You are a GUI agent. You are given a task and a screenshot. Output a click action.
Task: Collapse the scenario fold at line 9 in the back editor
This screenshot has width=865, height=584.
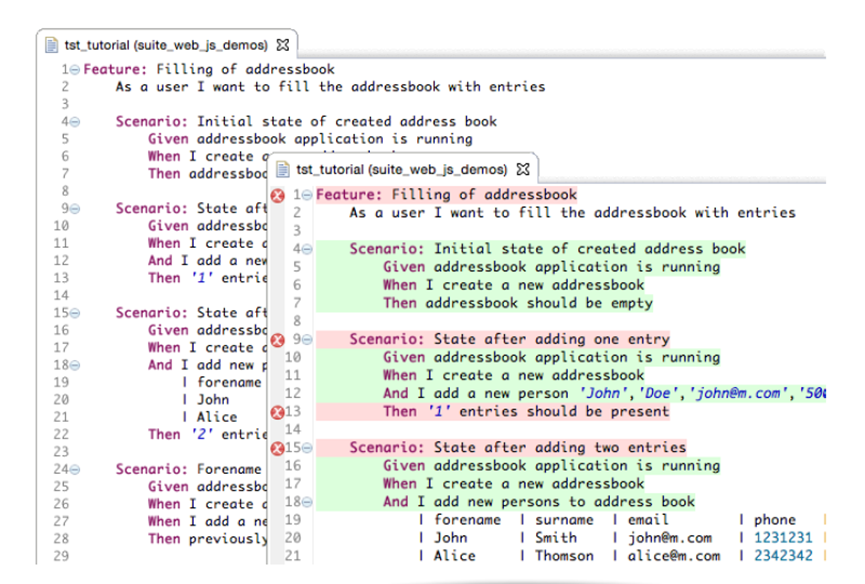(x=74, y=209)
